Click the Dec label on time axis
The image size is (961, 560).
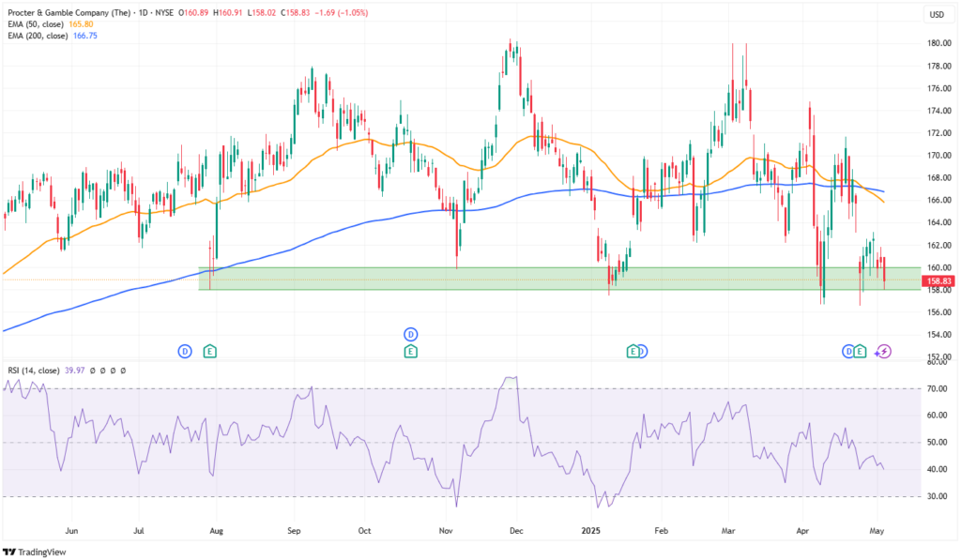click(x=517, y=531)
